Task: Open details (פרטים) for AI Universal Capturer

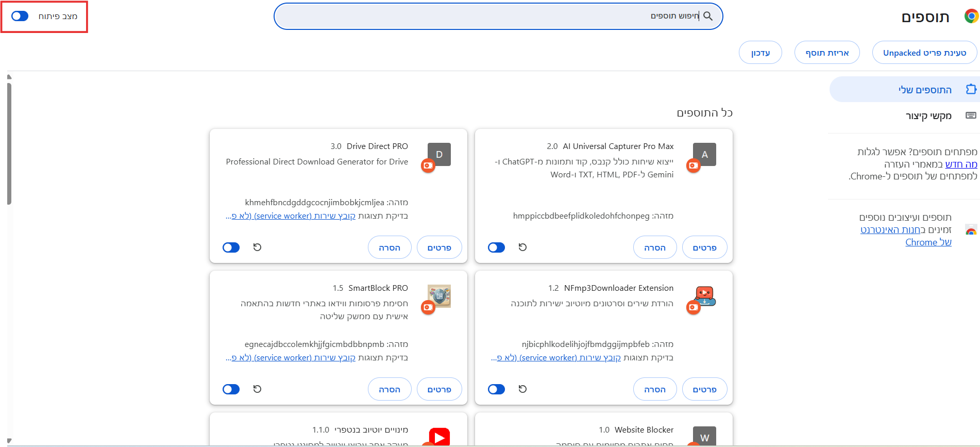Action: tap(704, 247)
